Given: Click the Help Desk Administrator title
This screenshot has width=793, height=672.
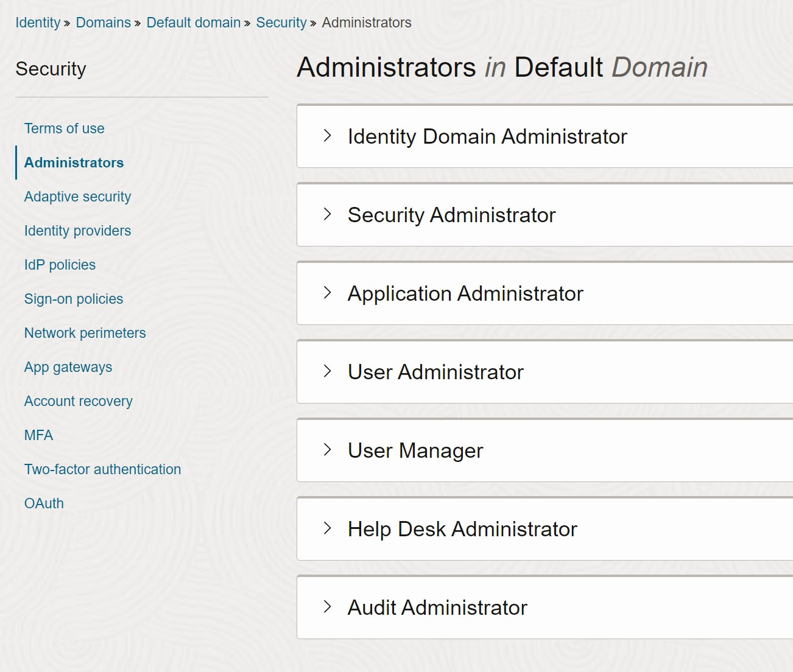Looking at the screenshot, I should click(x=462, y=529).
